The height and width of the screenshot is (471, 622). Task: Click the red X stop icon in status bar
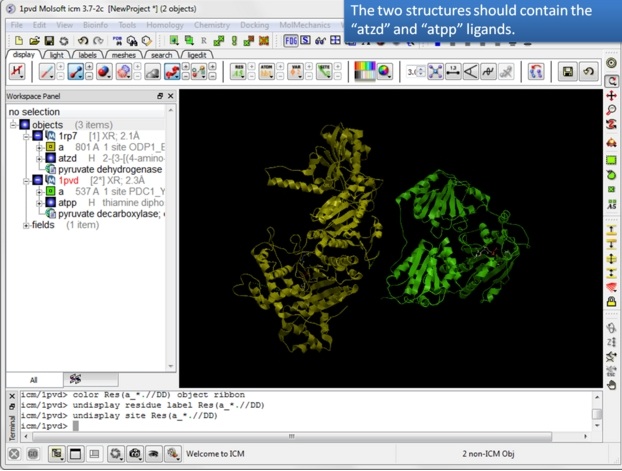(14, 453)
